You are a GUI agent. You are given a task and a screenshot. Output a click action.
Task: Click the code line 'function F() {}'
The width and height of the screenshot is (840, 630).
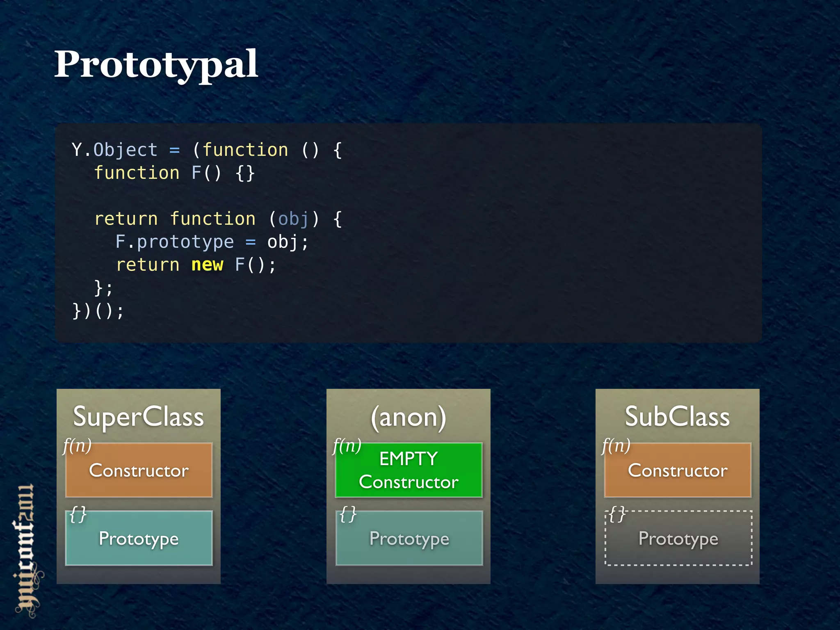(x=175, y=173)
